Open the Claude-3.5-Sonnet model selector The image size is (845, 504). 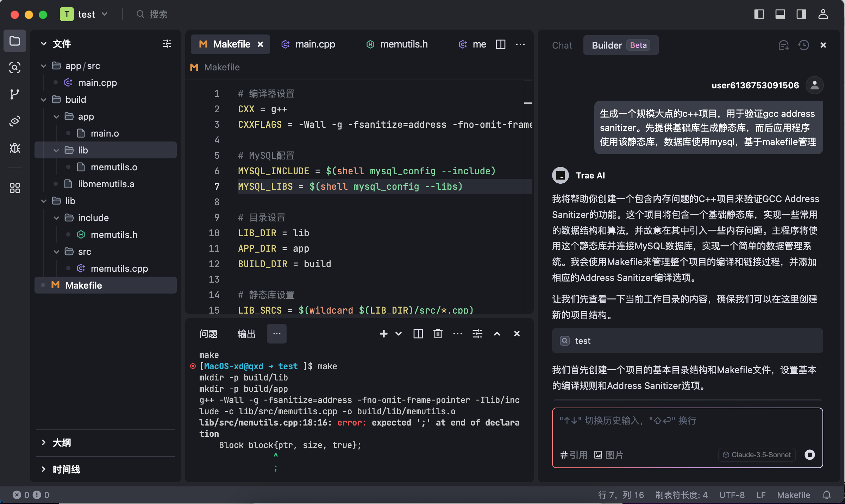[756, 455]
